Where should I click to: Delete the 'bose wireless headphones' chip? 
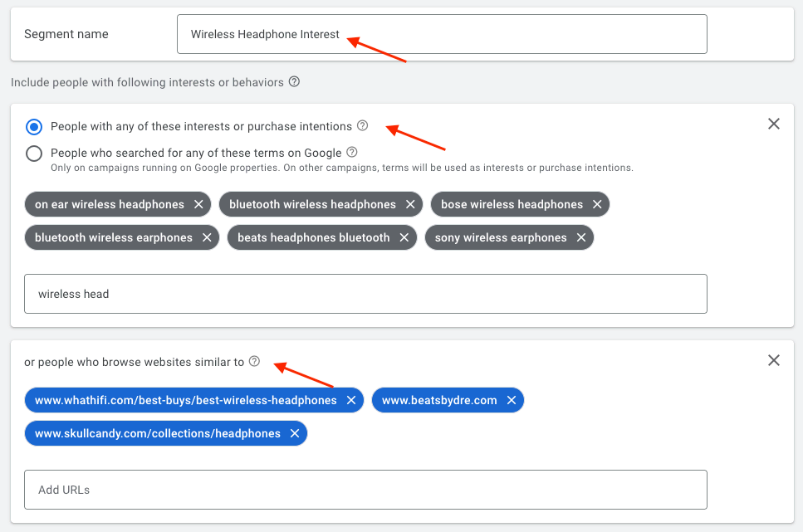pos(597,205)
